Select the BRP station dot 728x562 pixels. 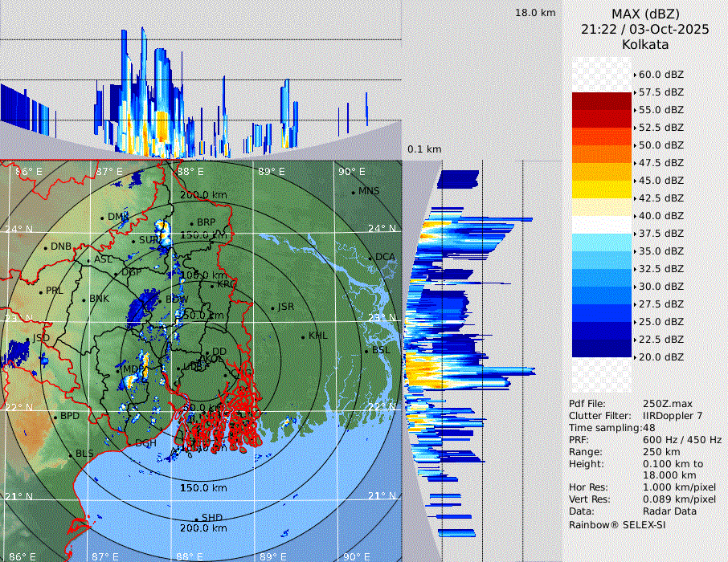[191, 223]
